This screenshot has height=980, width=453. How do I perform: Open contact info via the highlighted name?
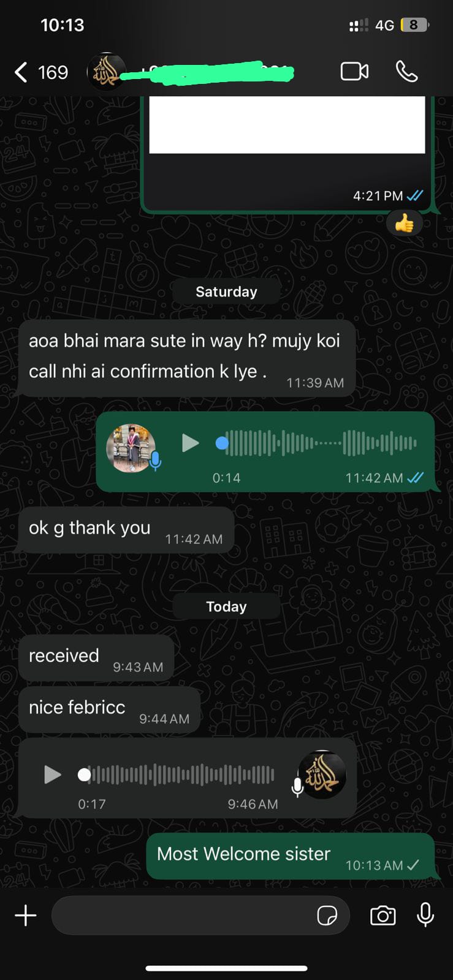click(x=208, y=73)
